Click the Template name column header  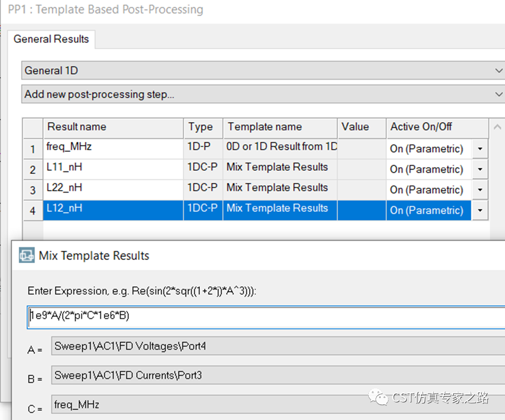(x=280, y=127)
